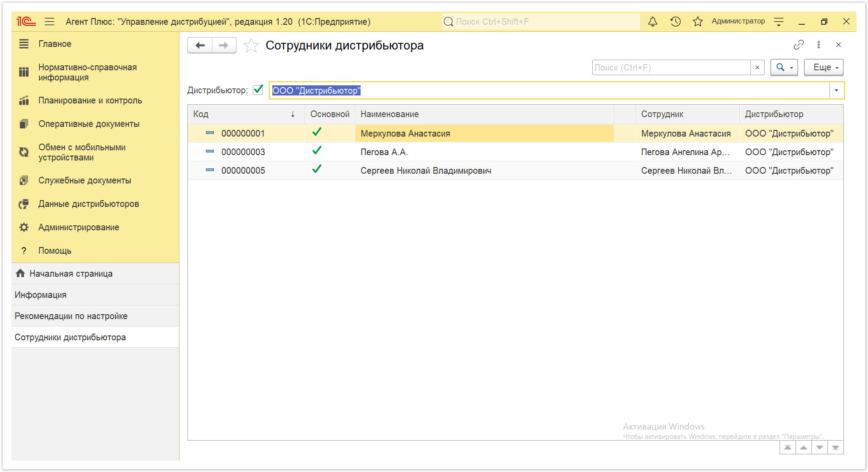This screenshot has height=472, width=868.
Task: Click Сотрудник cell Сергеев Николай Вл…
Action: 687,171
